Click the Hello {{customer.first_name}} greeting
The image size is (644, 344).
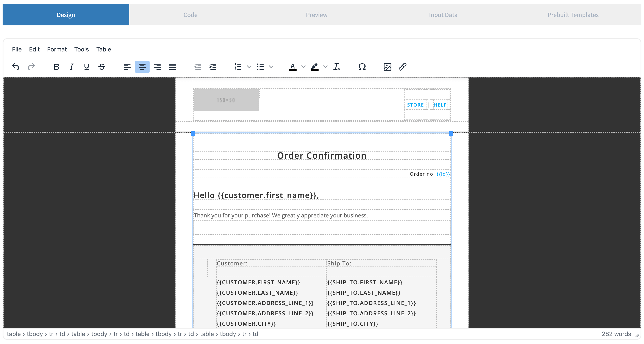click(x=256, y=195)
